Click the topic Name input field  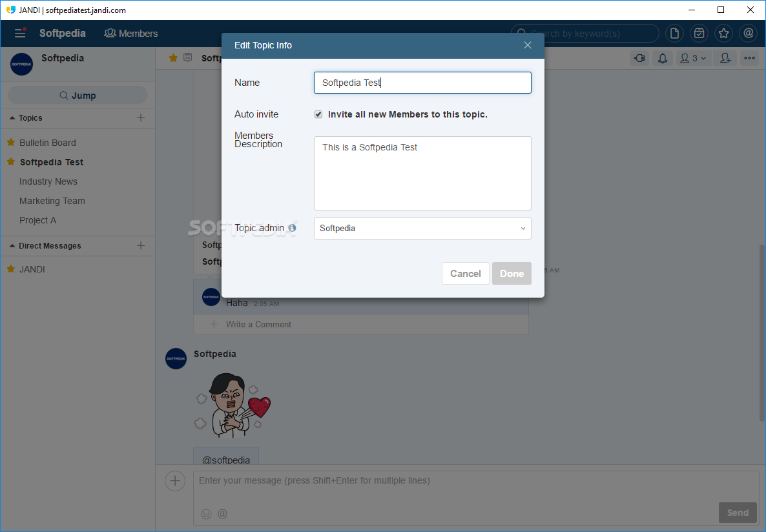[422, 83]
